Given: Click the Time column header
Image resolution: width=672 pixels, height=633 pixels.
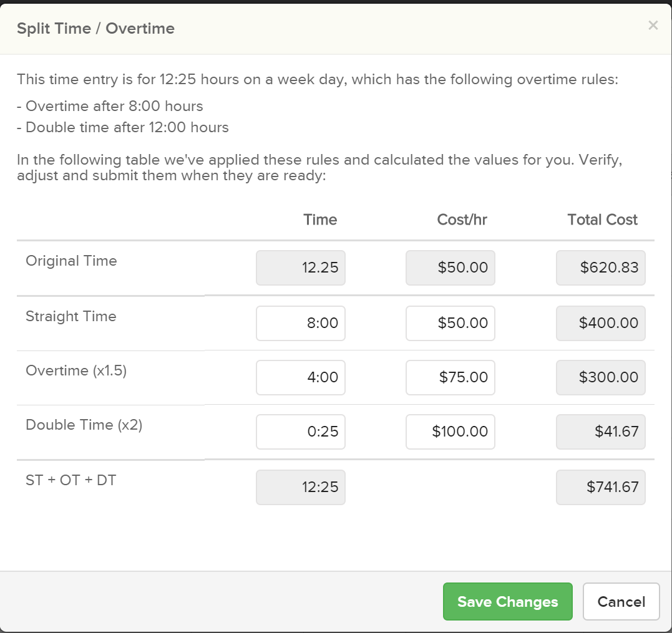Looking at the screenshot, I should tap(320, 220).
